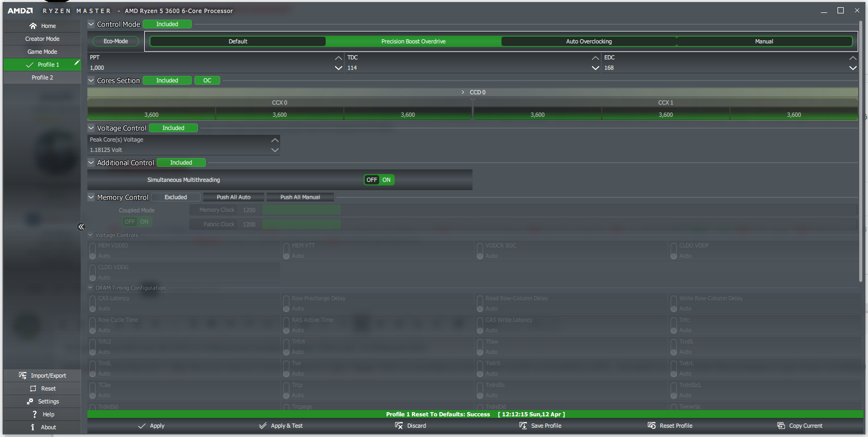Open Game Mode in sidebar
This screenshot has height=437, width=868.
click(42, 52)
